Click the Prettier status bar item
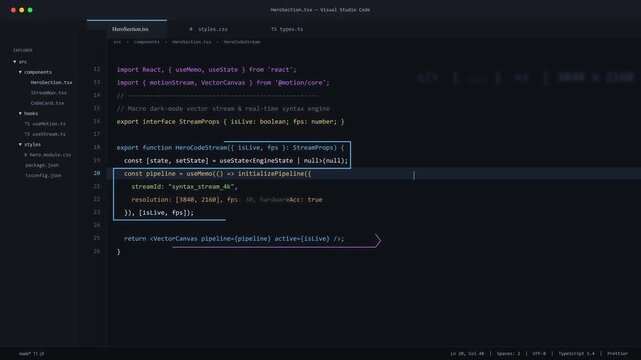This screenshot has width=641, height=360. point(617,353)
